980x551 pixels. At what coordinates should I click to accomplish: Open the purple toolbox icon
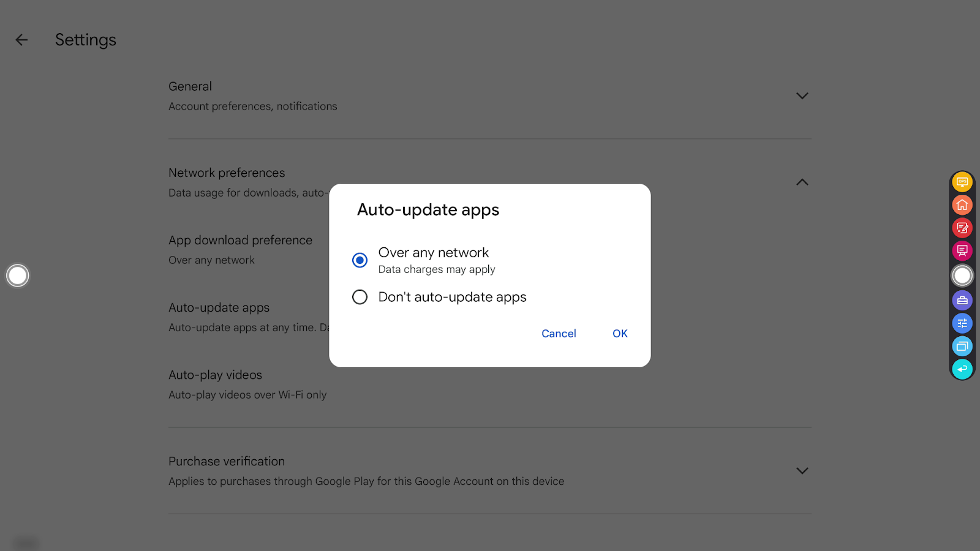(962, 300)
